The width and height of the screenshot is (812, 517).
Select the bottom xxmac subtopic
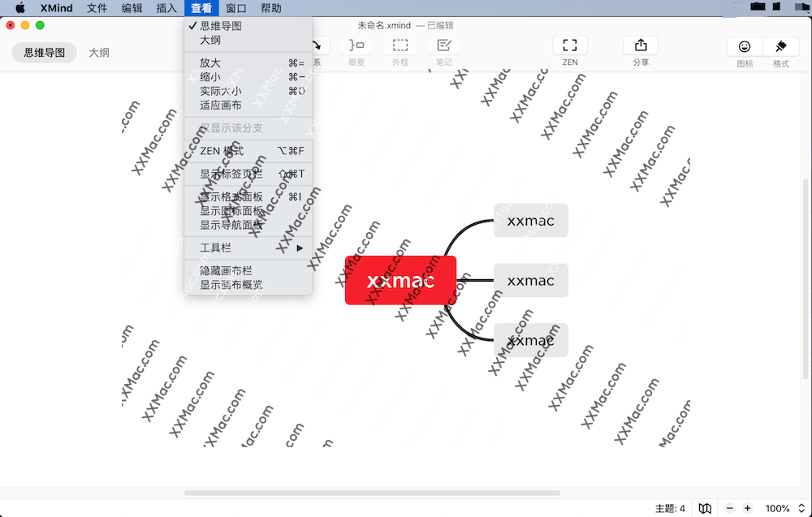coord(531,340)
